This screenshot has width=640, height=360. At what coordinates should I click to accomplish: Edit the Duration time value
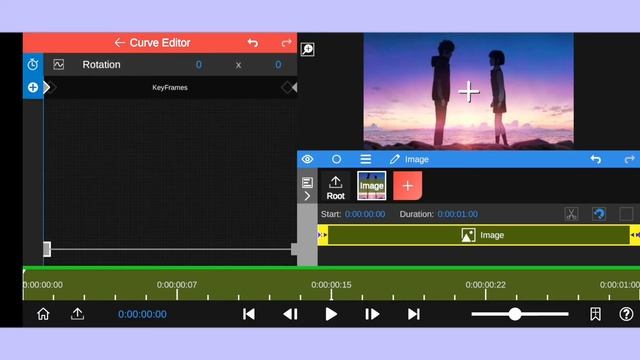[458, 214]
